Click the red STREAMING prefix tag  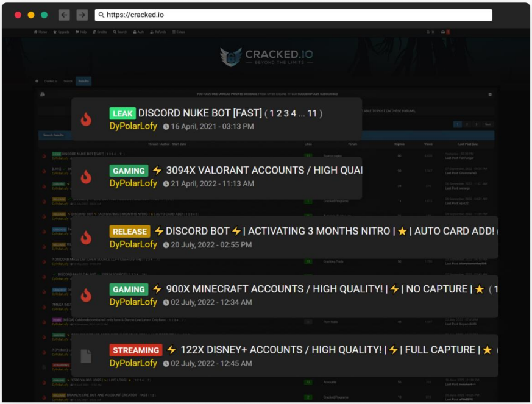point(136,350)
